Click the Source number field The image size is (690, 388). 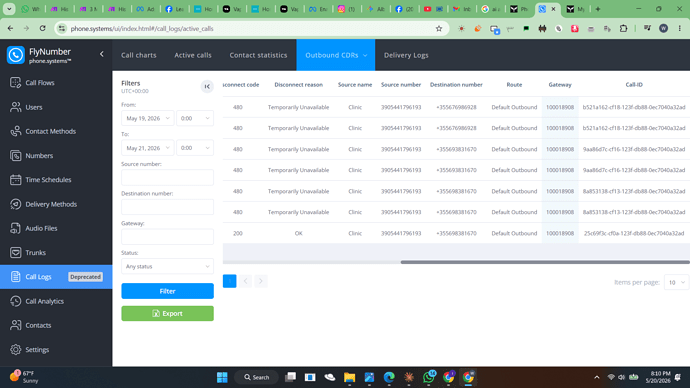coord(167,177)
